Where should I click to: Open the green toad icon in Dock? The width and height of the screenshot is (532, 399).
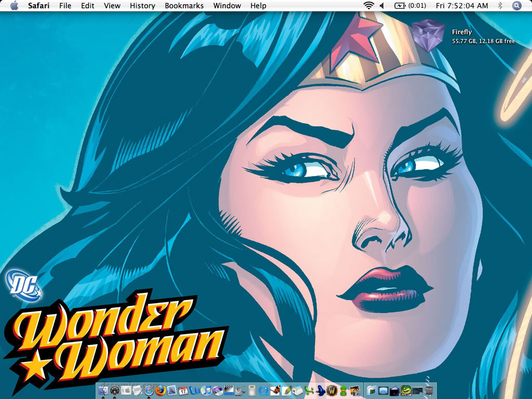[406, 391]
